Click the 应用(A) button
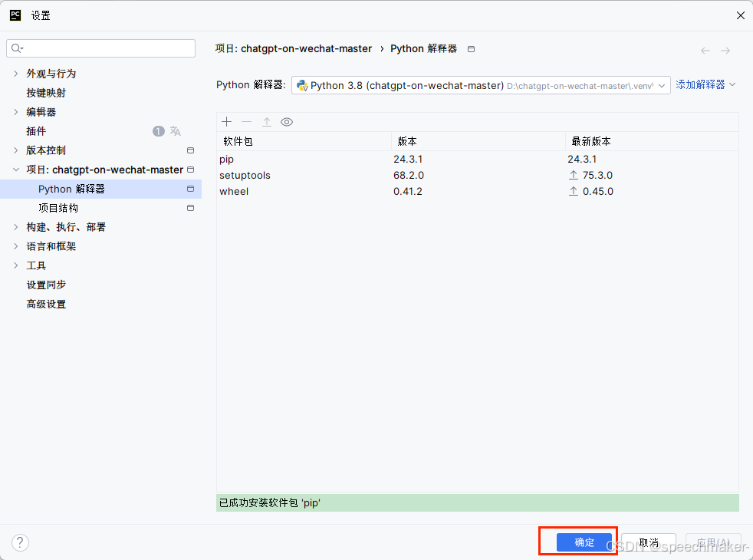Screen dimensions: 753x560 pos(713,542)
